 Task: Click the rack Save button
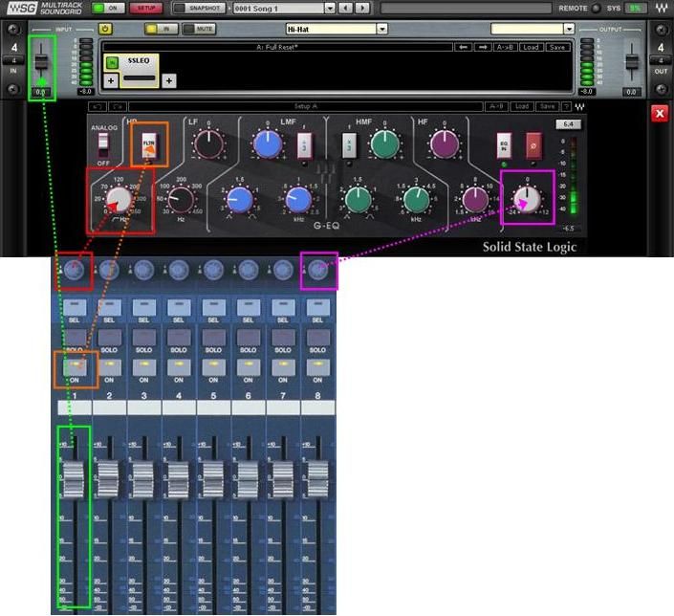tap(557, 47)
